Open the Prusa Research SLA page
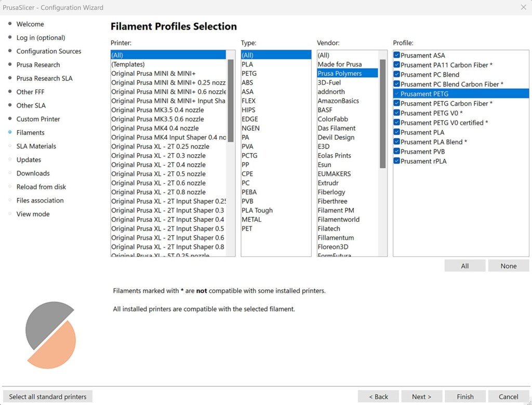The image size is (532, 405). coord(45,78)
